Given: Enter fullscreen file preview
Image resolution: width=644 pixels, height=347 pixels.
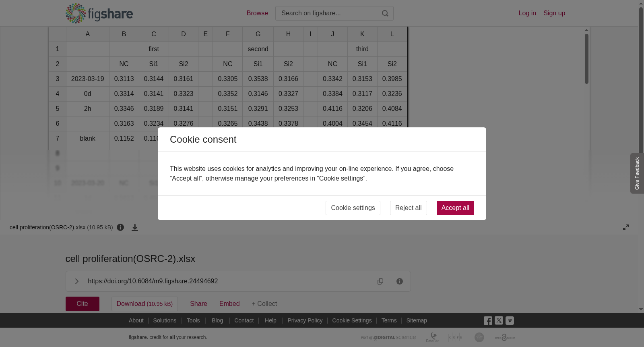Looking at the screenshot, I should click(x=626, y=227).
